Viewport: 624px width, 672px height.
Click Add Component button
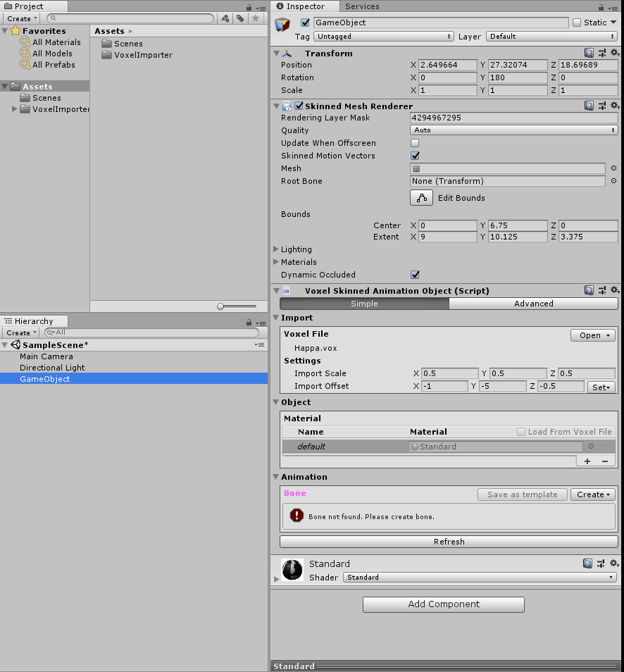(x=444, y=604)
